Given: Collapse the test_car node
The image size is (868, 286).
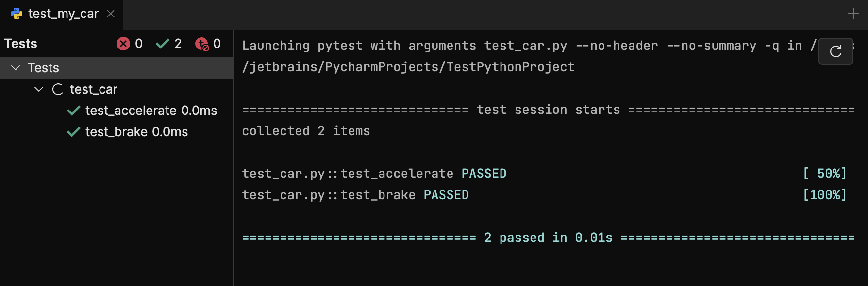Looking at the screenshot, I should click(x=39, y=89).
